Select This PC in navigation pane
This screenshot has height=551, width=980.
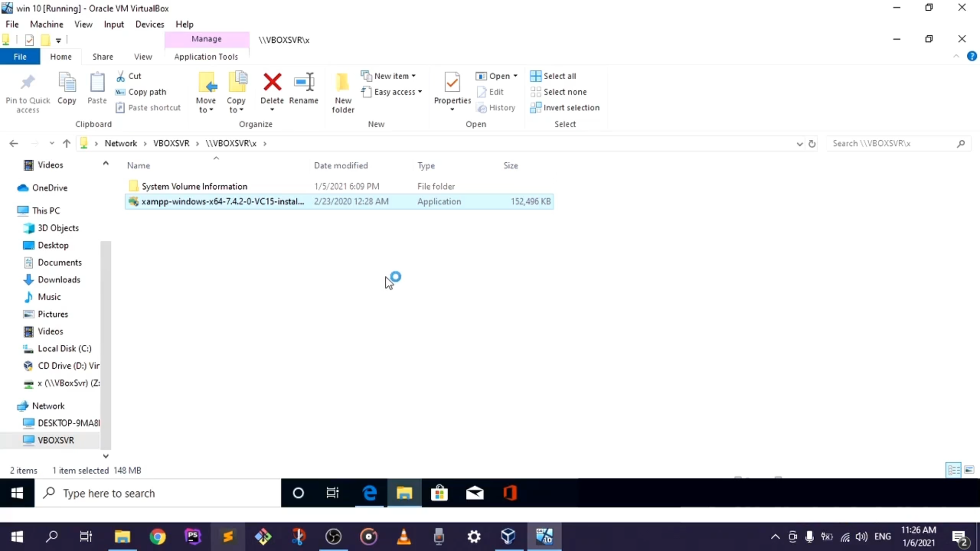pyautogui.click(x=46, y=211)
